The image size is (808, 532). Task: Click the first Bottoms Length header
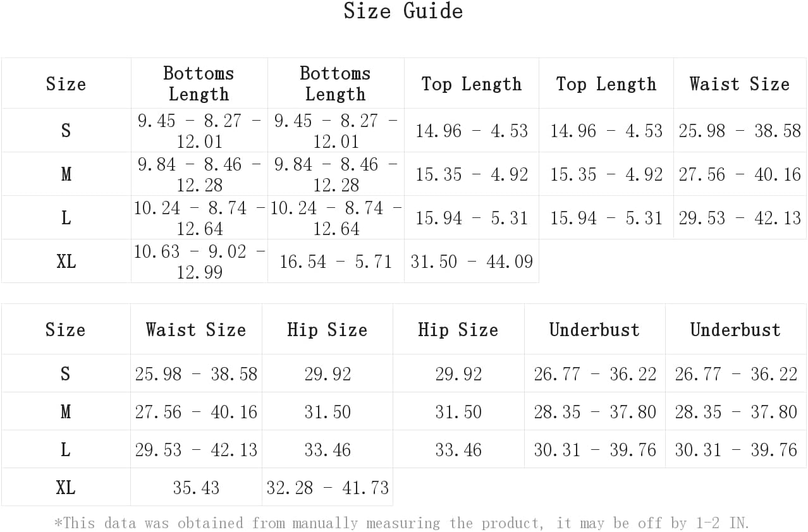[199, 83]
